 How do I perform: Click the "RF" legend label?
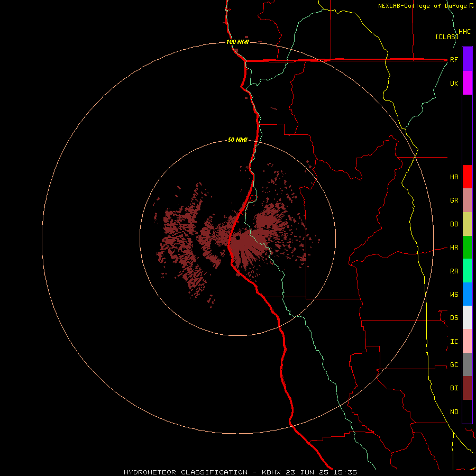(454, 59)
